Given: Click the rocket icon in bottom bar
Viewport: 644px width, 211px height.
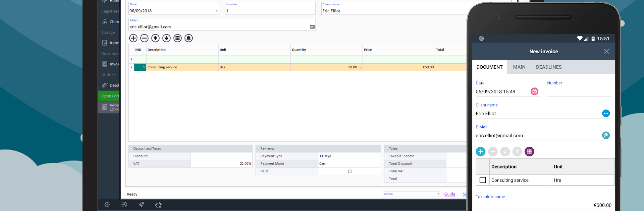Looking at the screenshot, I should click(142, 205).
